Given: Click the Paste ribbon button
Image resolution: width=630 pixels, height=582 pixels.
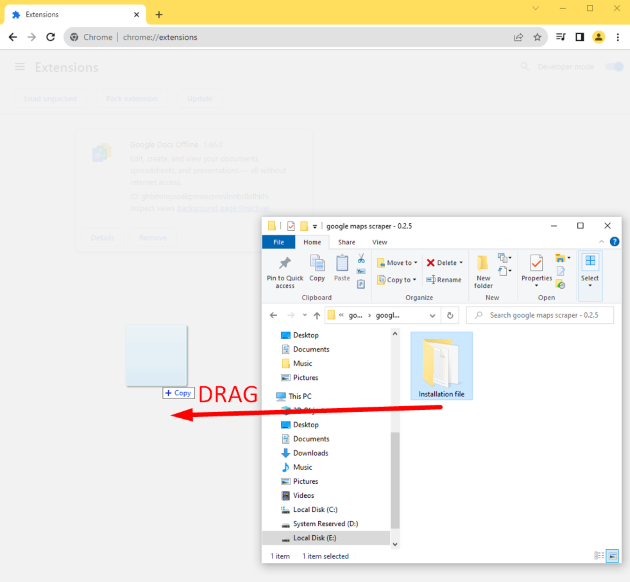Looking at the screenshot, I should [342, 268].
